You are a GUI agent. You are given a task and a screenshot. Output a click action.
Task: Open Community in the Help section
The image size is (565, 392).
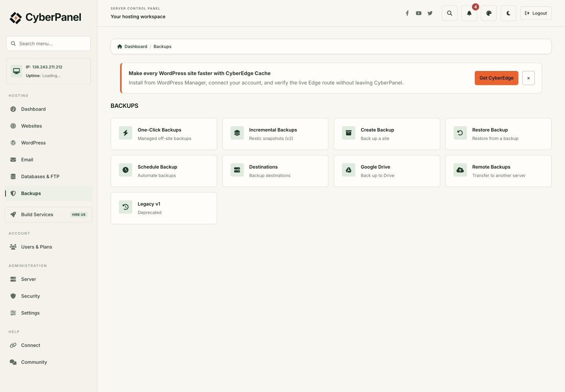[x=48, y=362]
